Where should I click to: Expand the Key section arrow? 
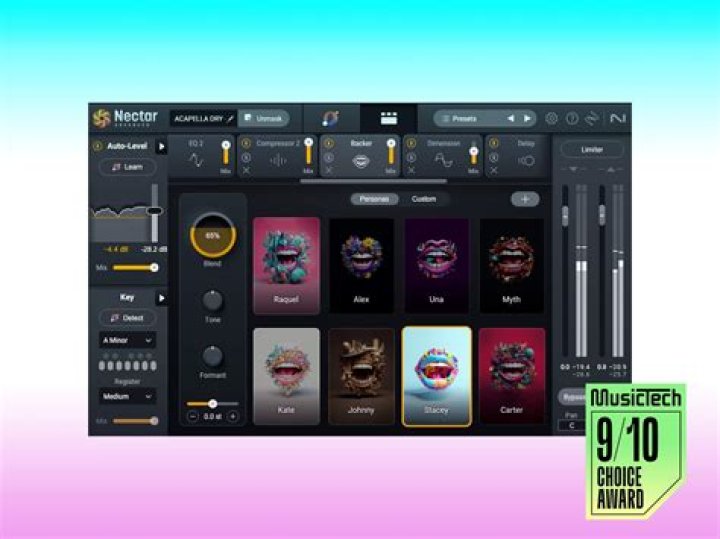[x=161, y=298]
